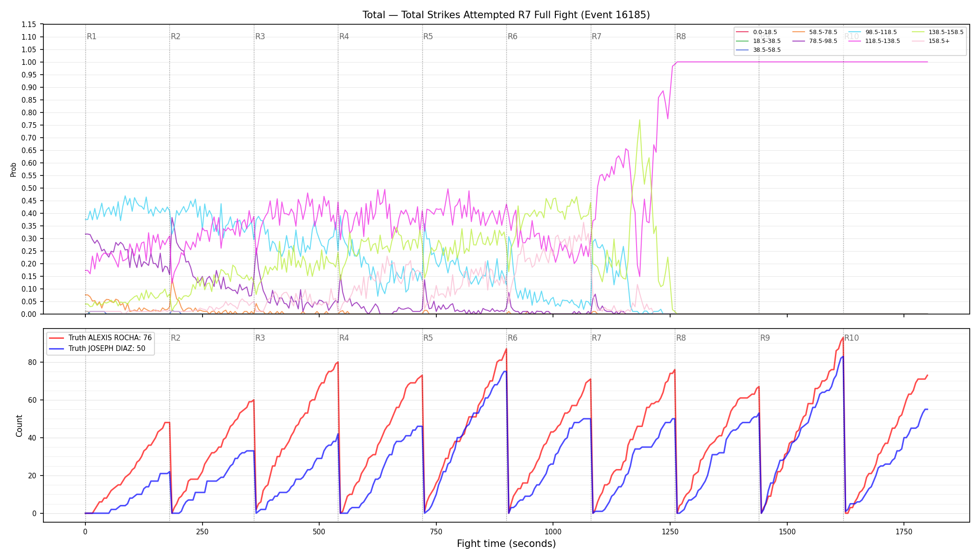Screen dimensions: 980x560
Task: Click the 118.5-138.5 legend entry
Action: 874,41
